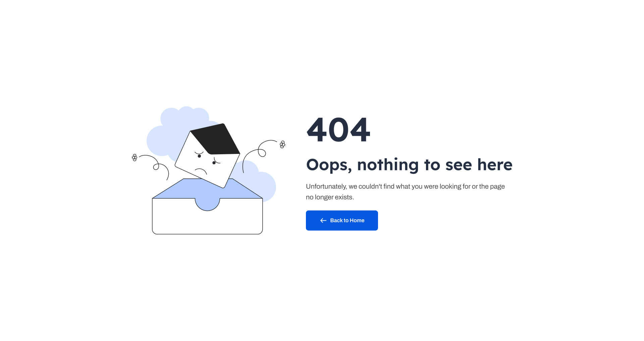
Task: Click the angry envelope illustration
Action: 207,156
